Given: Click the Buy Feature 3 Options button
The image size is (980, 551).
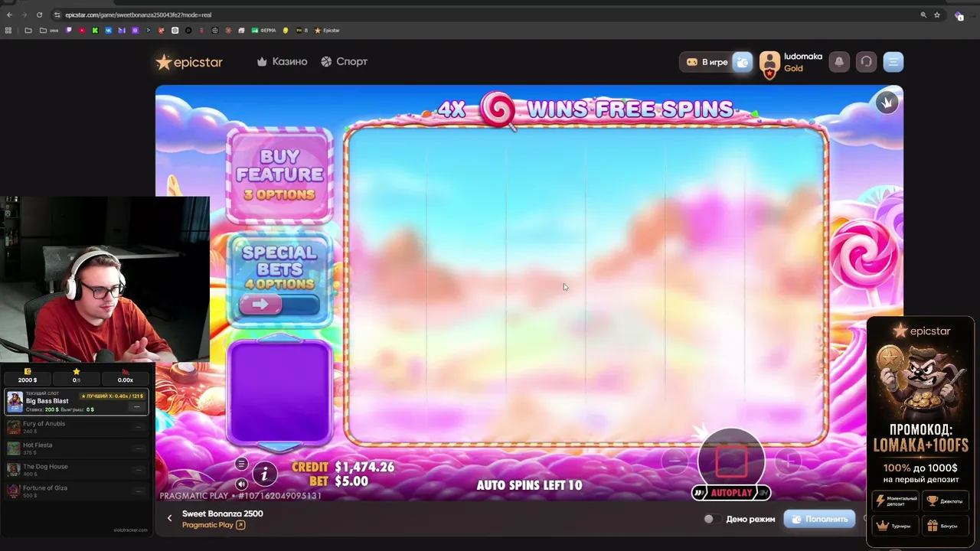Looking at the screenshot, I should [279, 175].
